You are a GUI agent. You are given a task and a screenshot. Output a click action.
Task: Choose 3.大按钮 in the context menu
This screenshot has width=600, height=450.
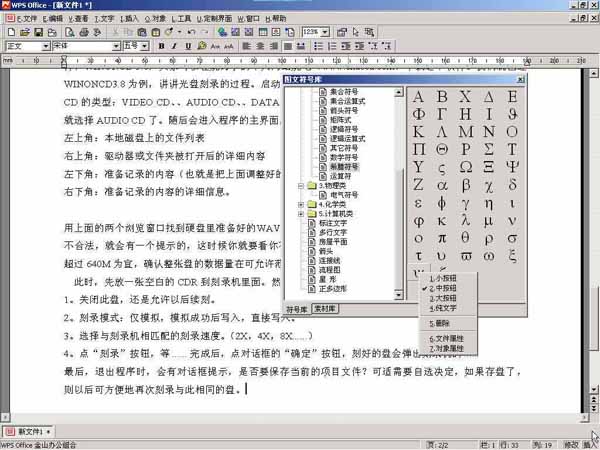tap(443, 298)
